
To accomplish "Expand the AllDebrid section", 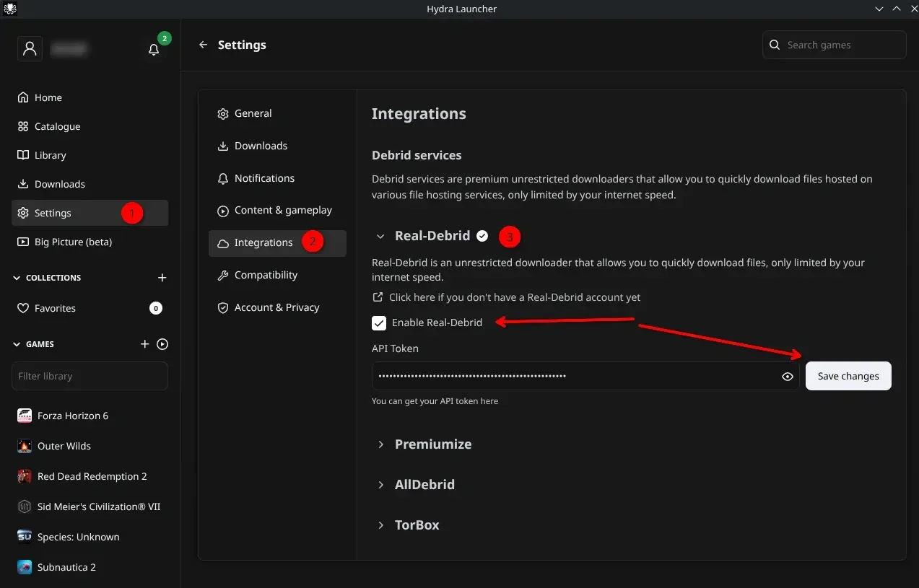I will coord(380,485).
